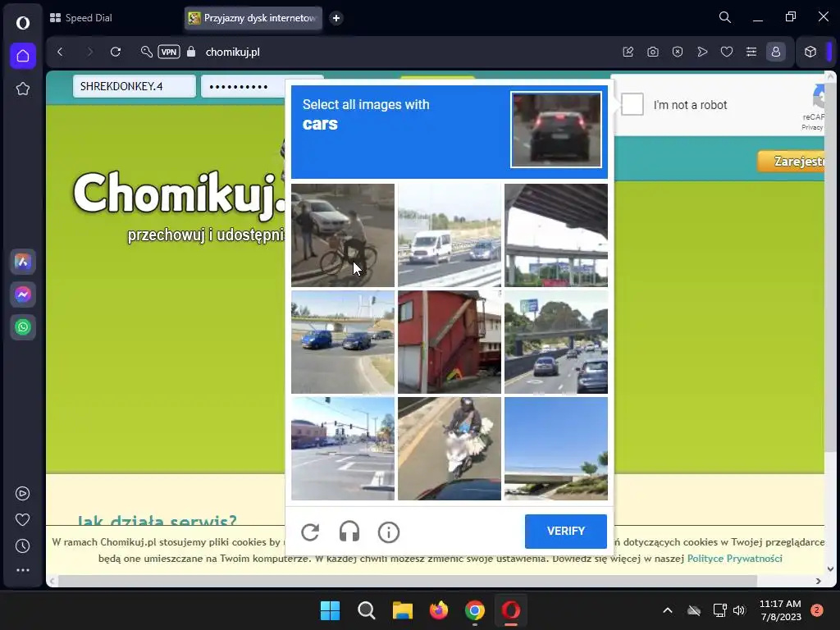Click the password field with dots
Viewport: 840px width, 630px height.
243,86
